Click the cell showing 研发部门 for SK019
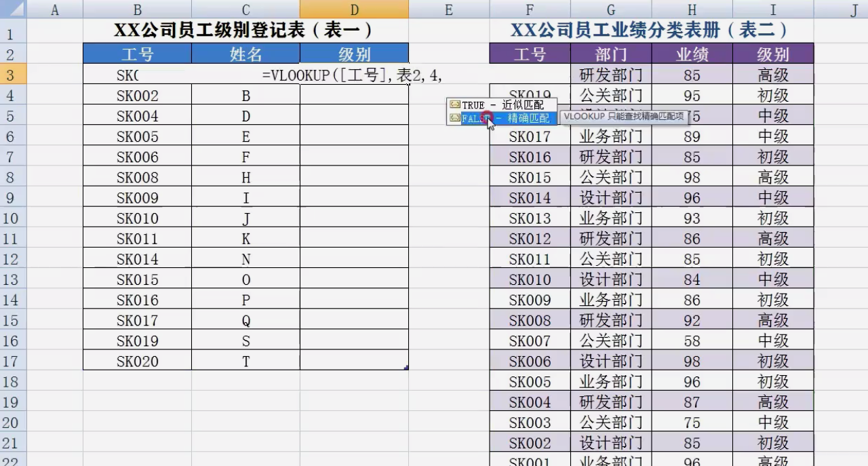 610,75
